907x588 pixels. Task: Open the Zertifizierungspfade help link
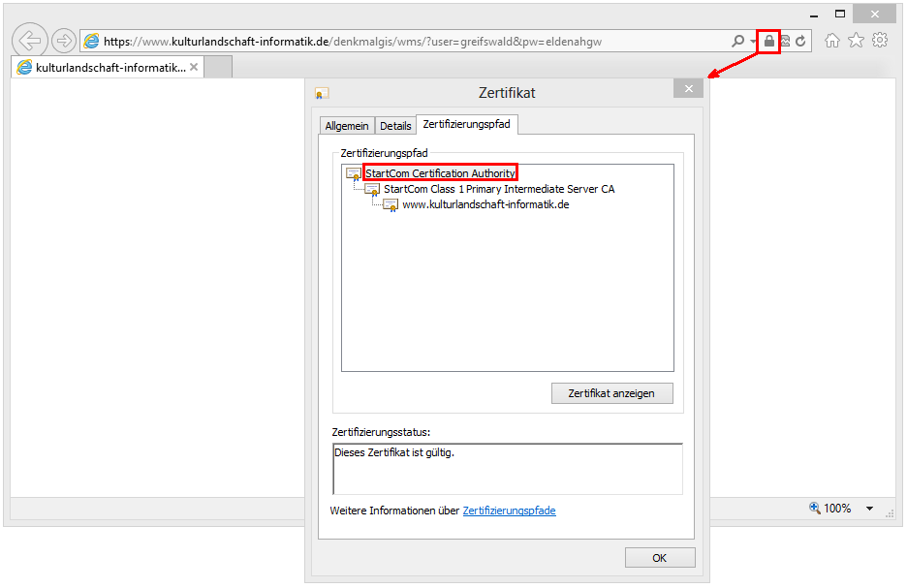coord(509,511)
